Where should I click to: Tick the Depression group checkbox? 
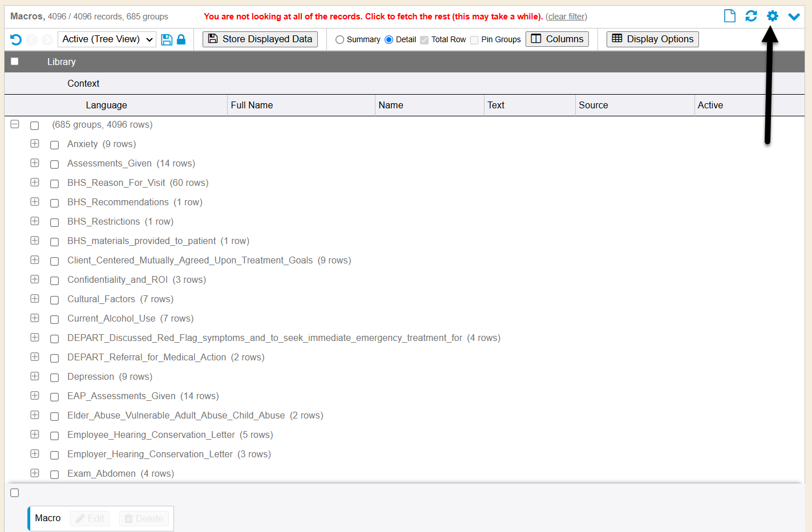(x=55, y=377)
